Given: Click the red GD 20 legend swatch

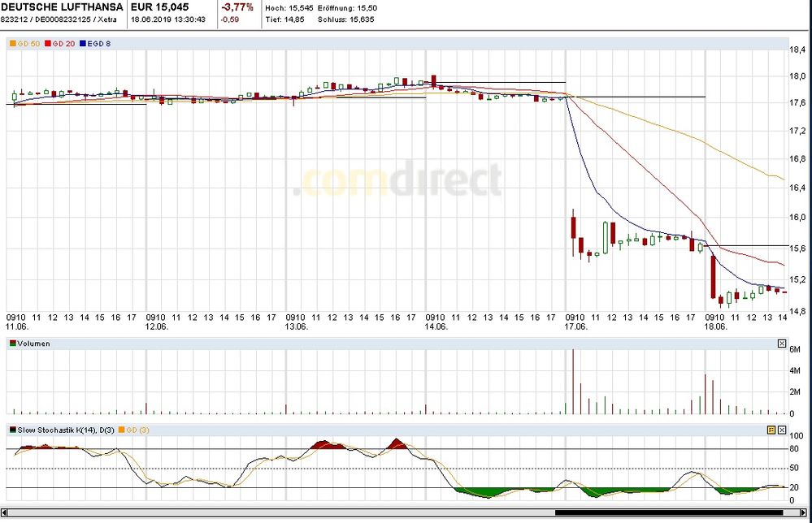Looking at the screenshot, I should pyautogui.click(x=48, y=44).
